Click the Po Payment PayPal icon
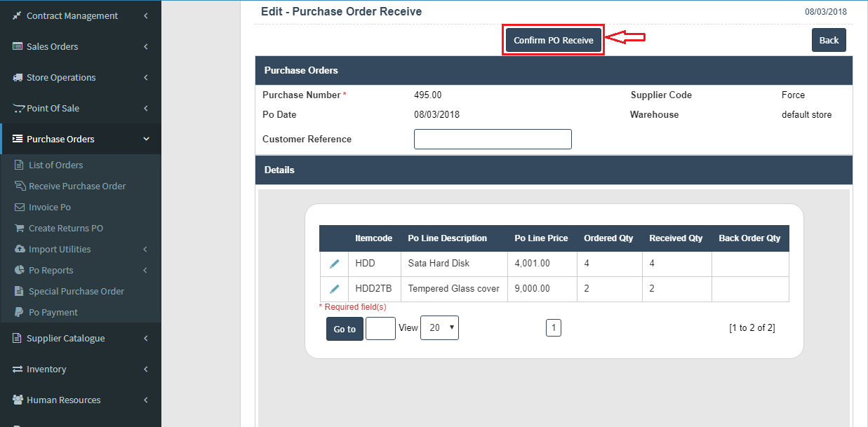Image resolution: width=868 pixels, height=427 pixels. pyautogui.click(x=20, y=313)
